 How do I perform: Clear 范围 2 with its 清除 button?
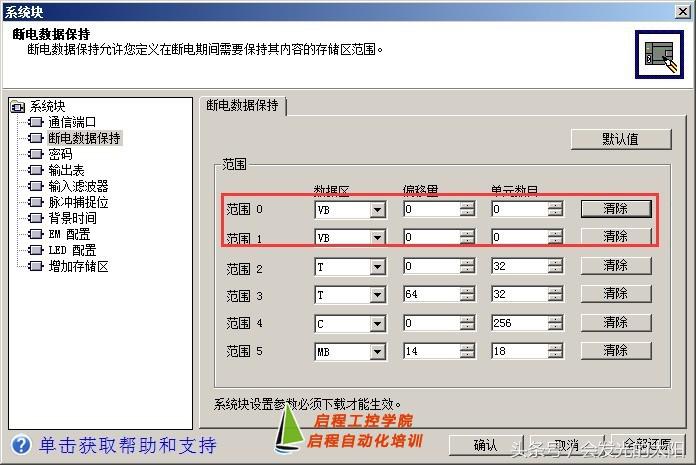(616, 265)
